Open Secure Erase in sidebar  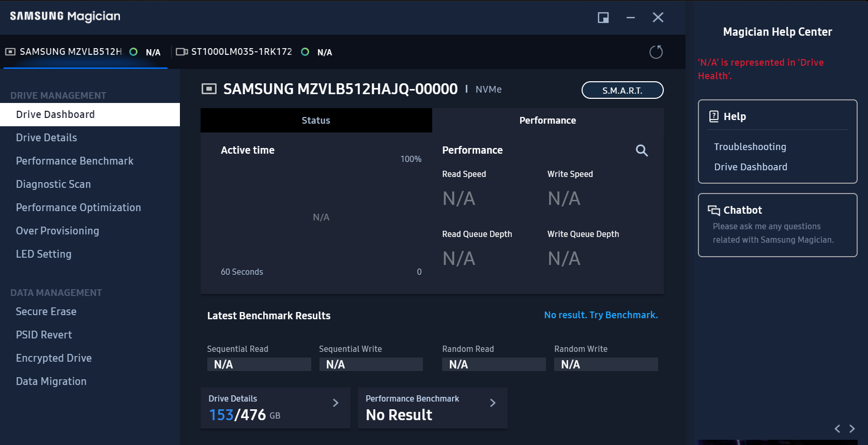click(x=90, y=311)
